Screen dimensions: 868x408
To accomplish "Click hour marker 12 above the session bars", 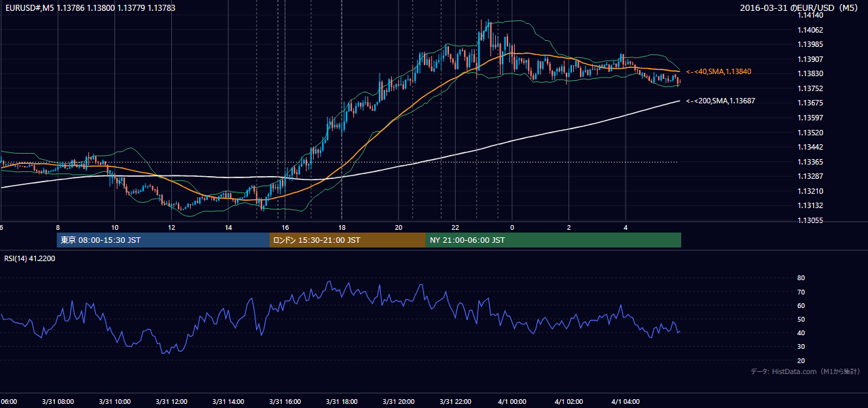I will (x=171, y=227).
